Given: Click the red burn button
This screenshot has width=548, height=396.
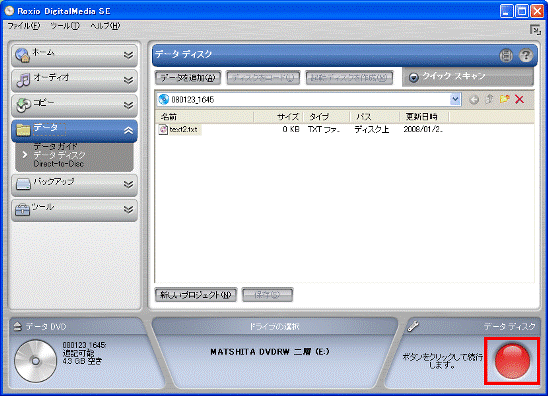Looking at the screenshot, I should [512, 361].
